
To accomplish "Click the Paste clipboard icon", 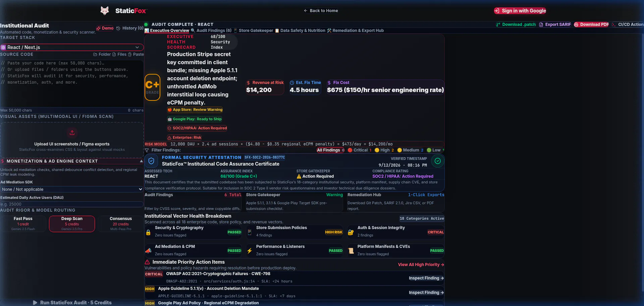I will (130, 54).
